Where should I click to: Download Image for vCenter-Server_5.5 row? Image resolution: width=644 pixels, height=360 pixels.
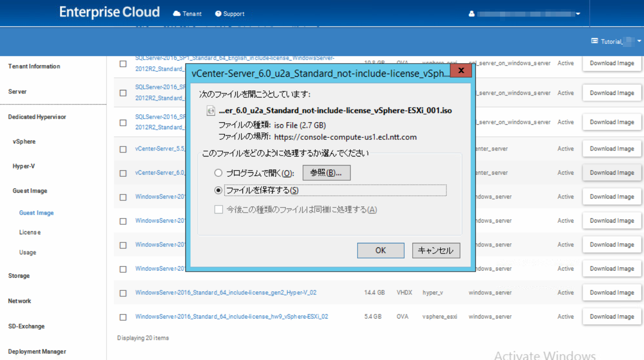[612, 149]
